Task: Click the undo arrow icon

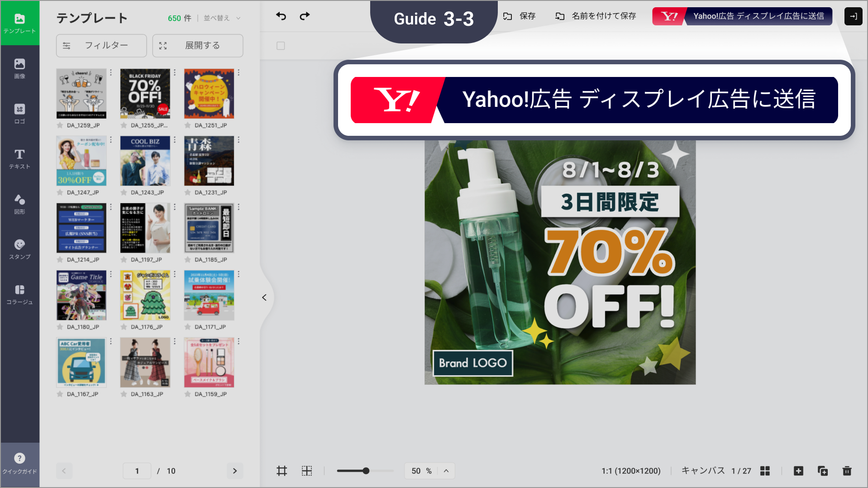Action: [281, 16]
